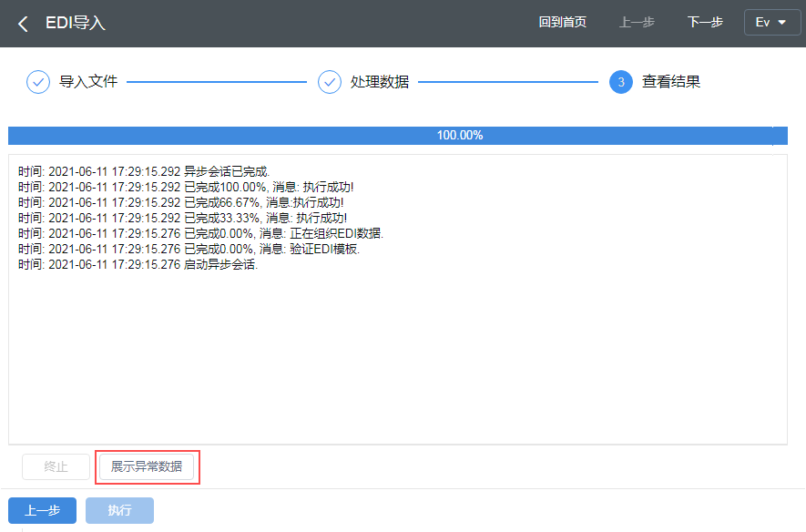This screenshot has height=532, width=806.
Task: Click 下一步 in the top header bar
Action: point(705,23)
